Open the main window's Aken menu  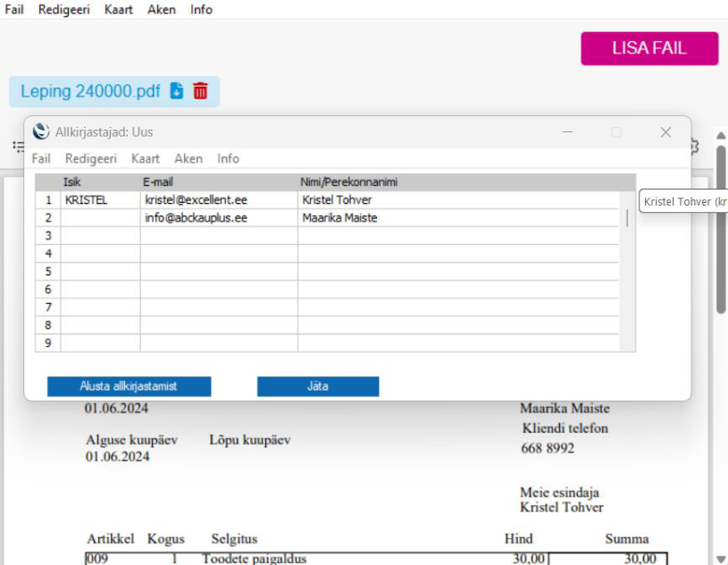pos(162,9)
